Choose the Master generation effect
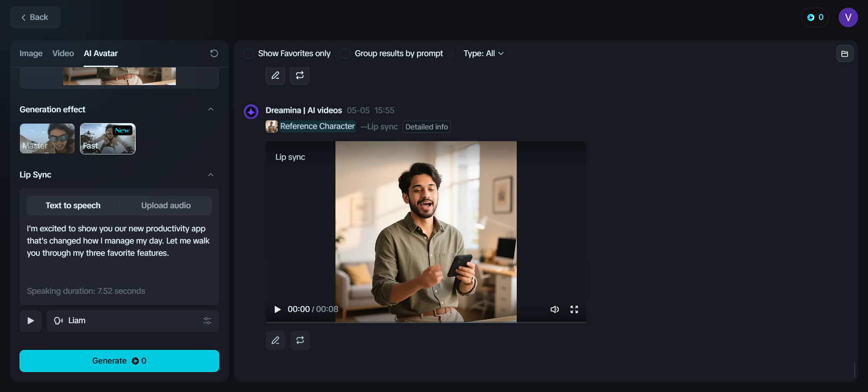Viewport: 868px width, 392px height. coord(47,139)
